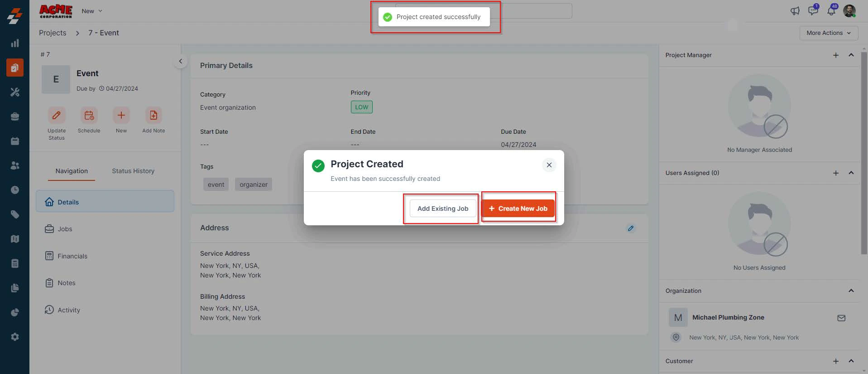Collapse the Users Assigned section
Screen dimensions: 868x374
coord(851,173)
